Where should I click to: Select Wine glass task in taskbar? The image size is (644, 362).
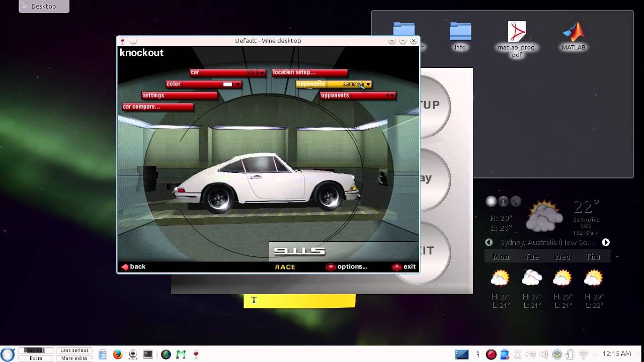196,354
